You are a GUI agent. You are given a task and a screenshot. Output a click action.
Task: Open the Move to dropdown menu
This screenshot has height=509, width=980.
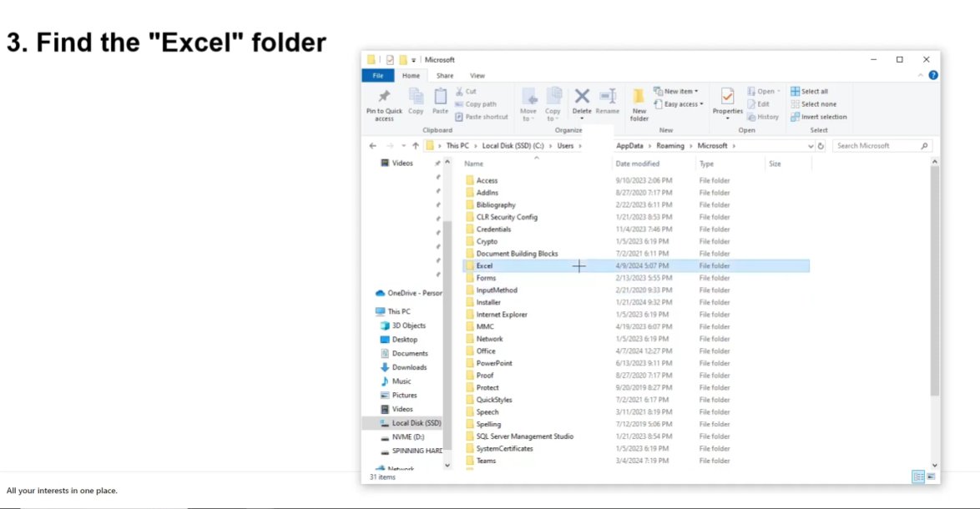[528, 103]
